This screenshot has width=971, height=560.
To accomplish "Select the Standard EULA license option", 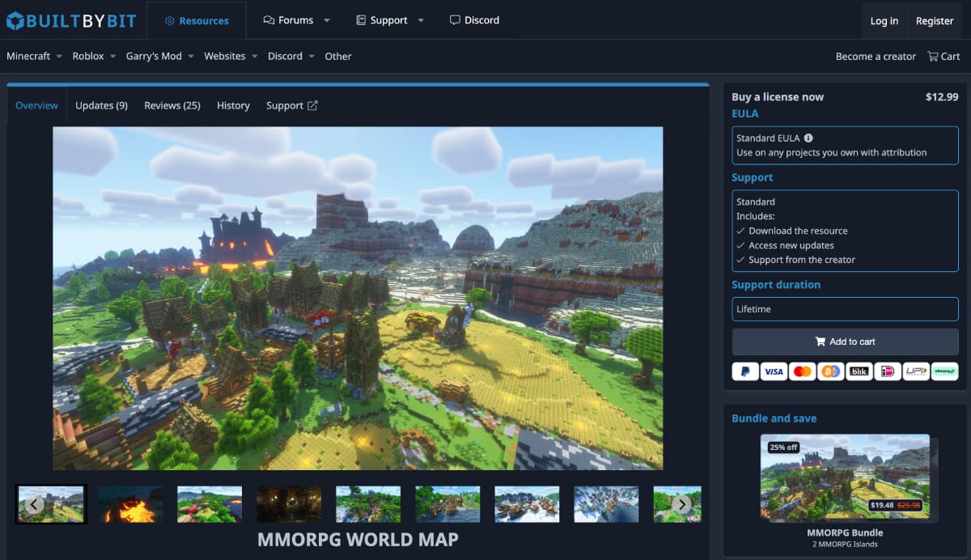I will click(x=845, y=146).
